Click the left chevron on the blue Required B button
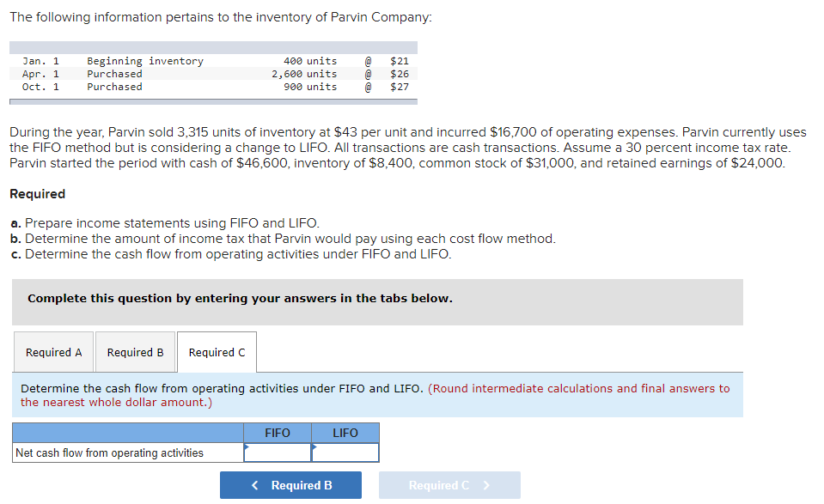 click(x=255, y=486)
